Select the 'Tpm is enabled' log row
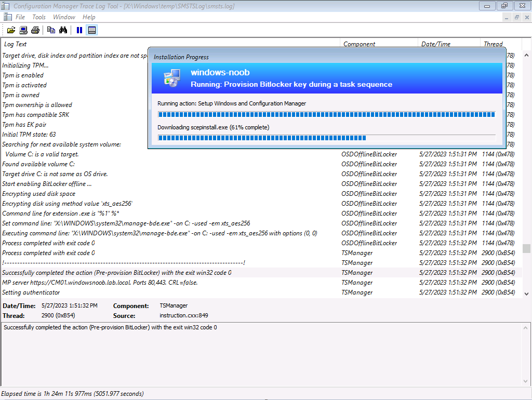532x400 pixels. (74, 75)
